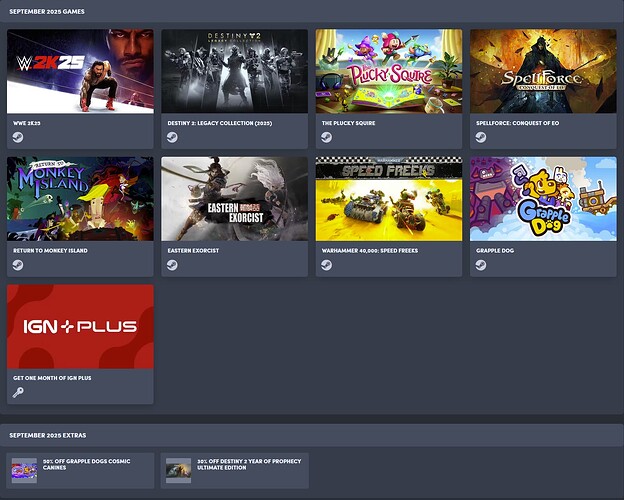Select The Plucky Squire game artwork
Image resolution: width=624 pixels, height=500 pixels.
tap(389, 71)
